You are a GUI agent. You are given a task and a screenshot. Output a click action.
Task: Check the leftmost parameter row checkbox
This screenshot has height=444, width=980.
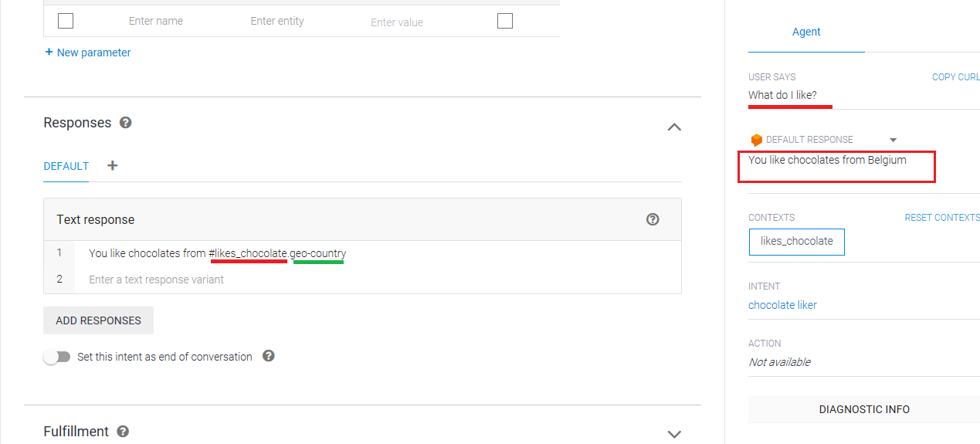pos(66,21)
